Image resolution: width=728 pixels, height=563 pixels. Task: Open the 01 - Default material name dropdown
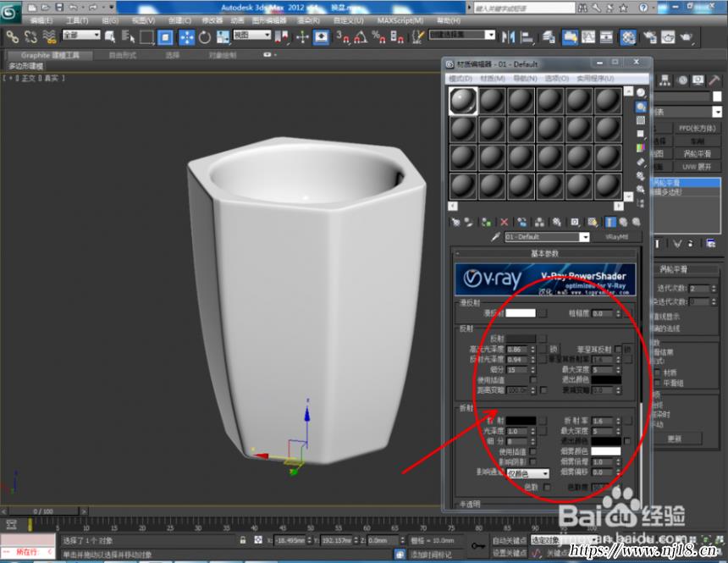click(585, 237)
